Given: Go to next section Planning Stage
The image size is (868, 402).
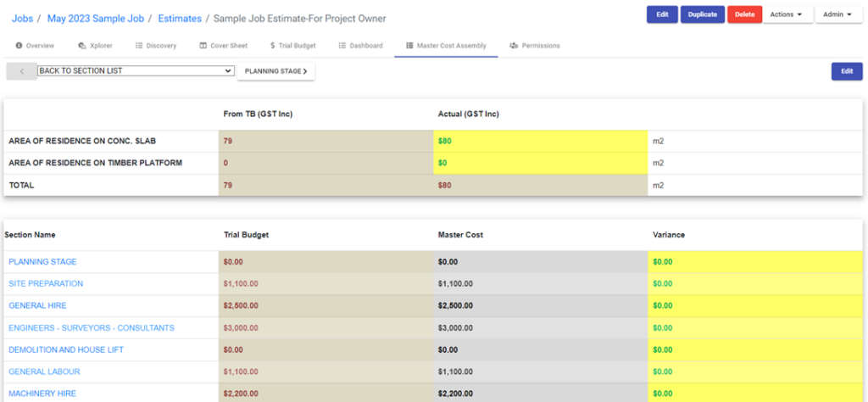Looking at the screenshot, I should 275,71.
